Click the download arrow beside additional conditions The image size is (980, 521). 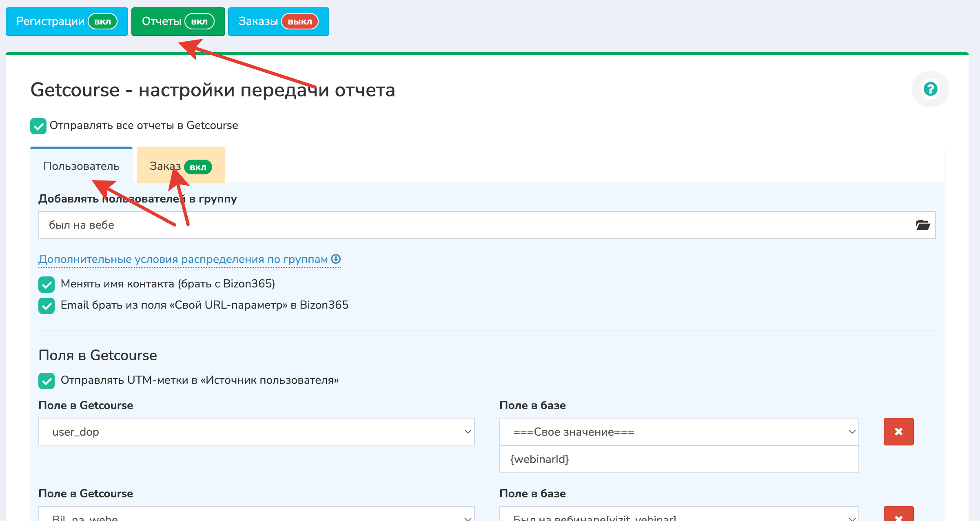point(336,259)
